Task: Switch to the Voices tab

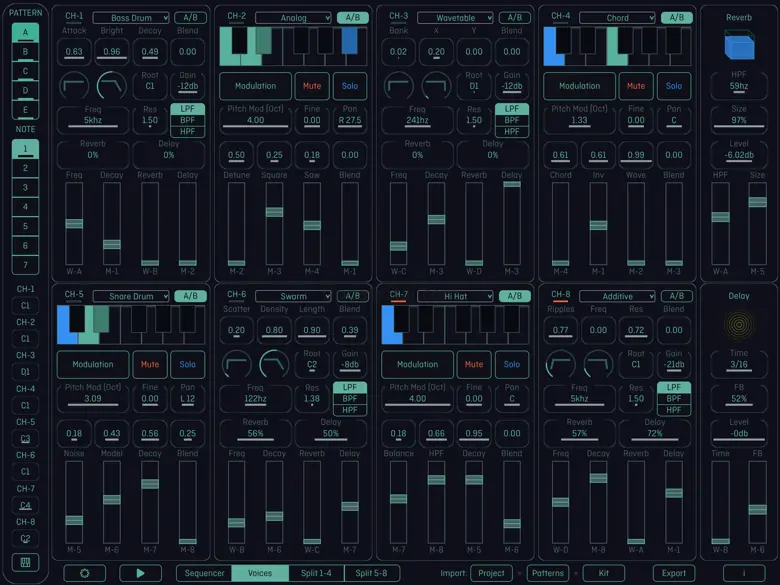Action: pyautogui.click(x=260, y=573)
